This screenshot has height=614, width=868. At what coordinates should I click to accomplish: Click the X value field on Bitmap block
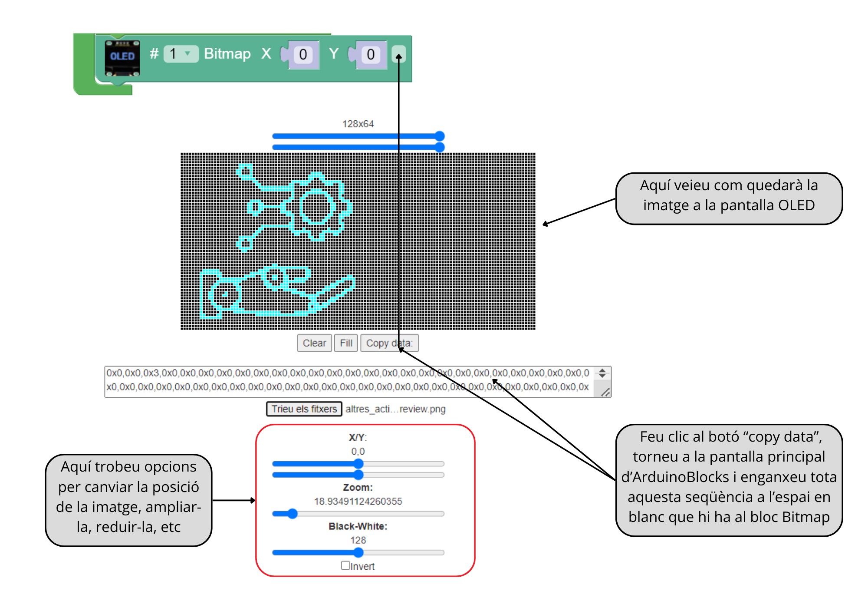[303, 55]
